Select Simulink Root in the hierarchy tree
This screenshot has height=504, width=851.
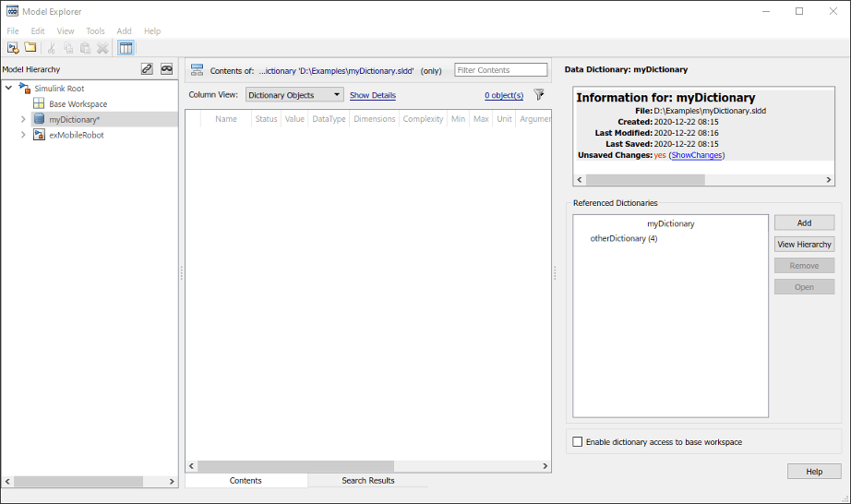point(59,88)
